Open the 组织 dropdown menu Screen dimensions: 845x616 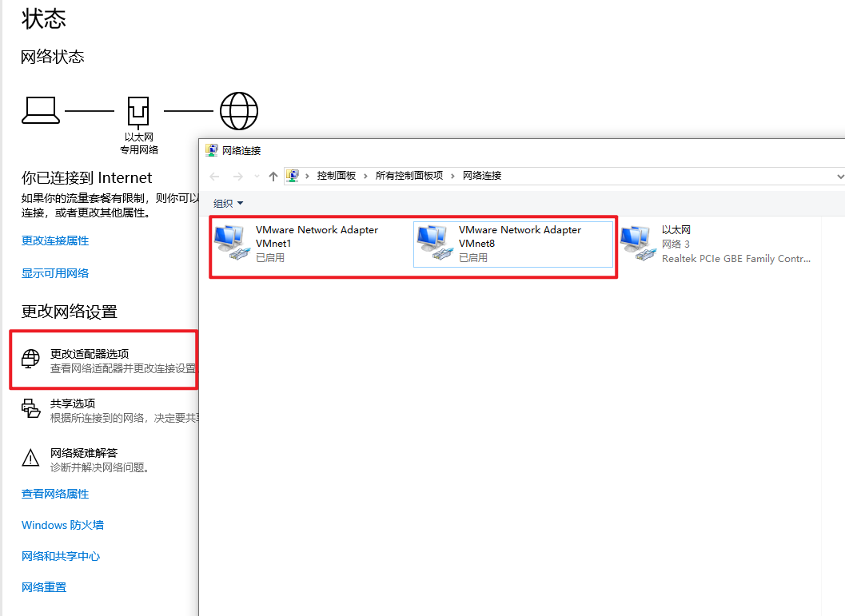228,203
